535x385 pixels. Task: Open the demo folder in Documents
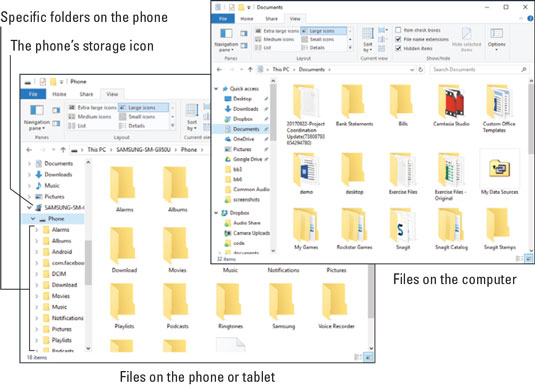[x=306, y=173]
